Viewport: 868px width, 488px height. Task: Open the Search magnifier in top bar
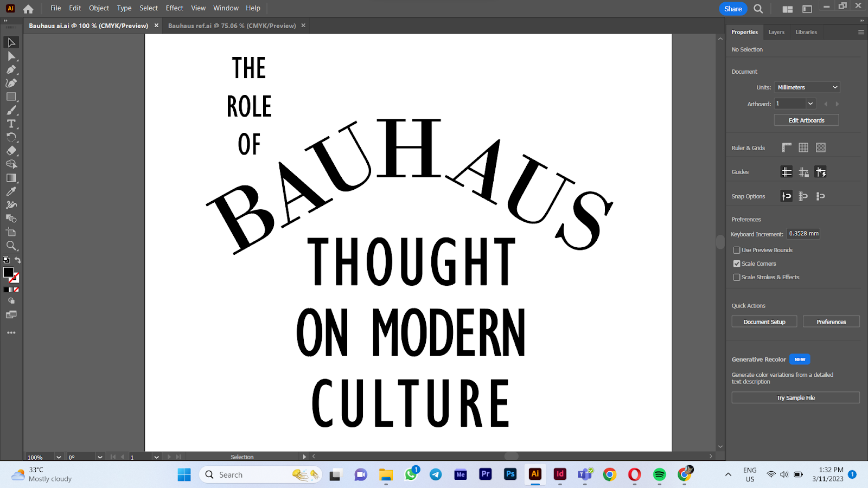click(x=758, y=9)
